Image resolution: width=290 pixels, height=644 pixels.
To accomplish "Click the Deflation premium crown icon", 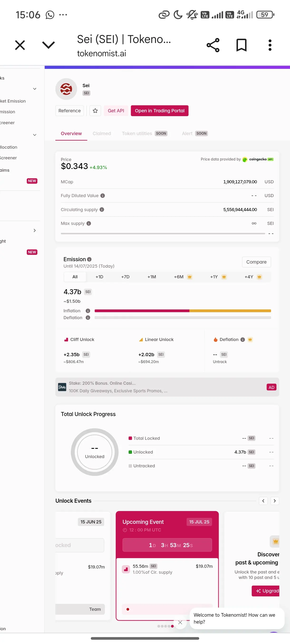I will [250, 340].
